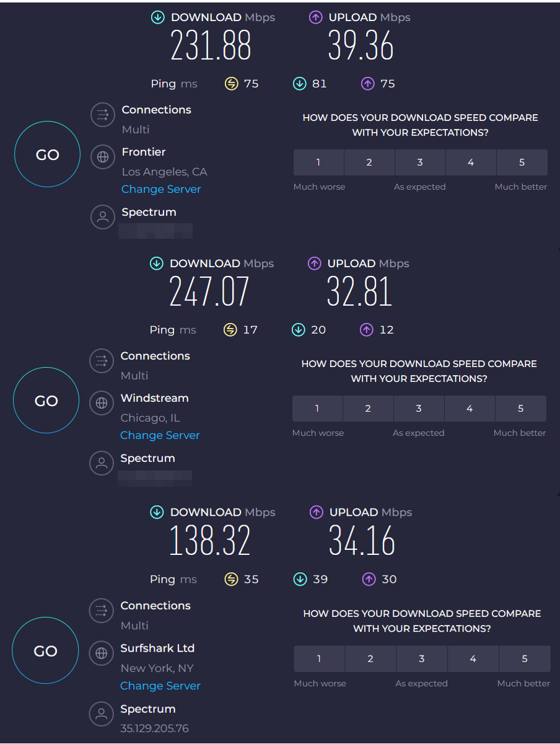
Task: Click the globe icon beside Frontier
Action: 103,157
